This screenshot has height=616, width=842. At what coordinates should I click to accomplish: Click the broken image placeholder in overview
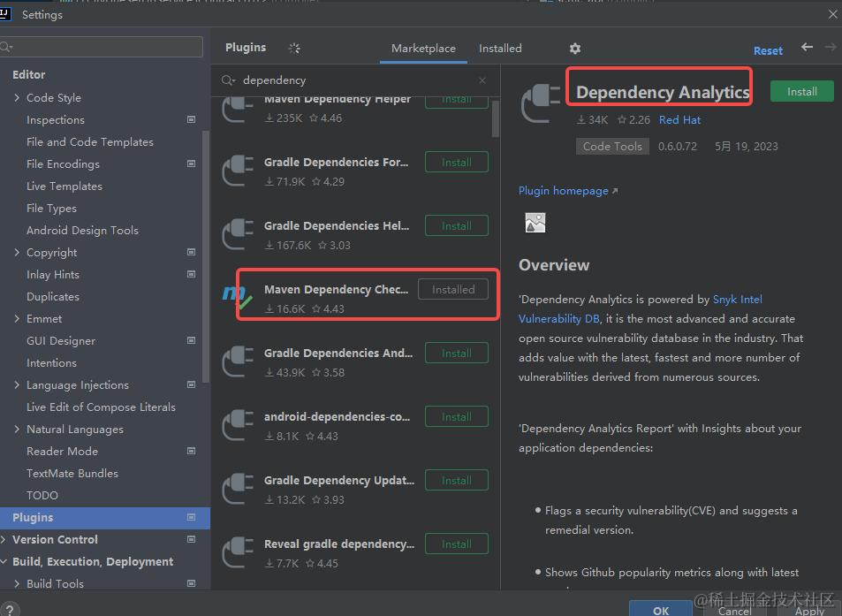tap(535, 223)
